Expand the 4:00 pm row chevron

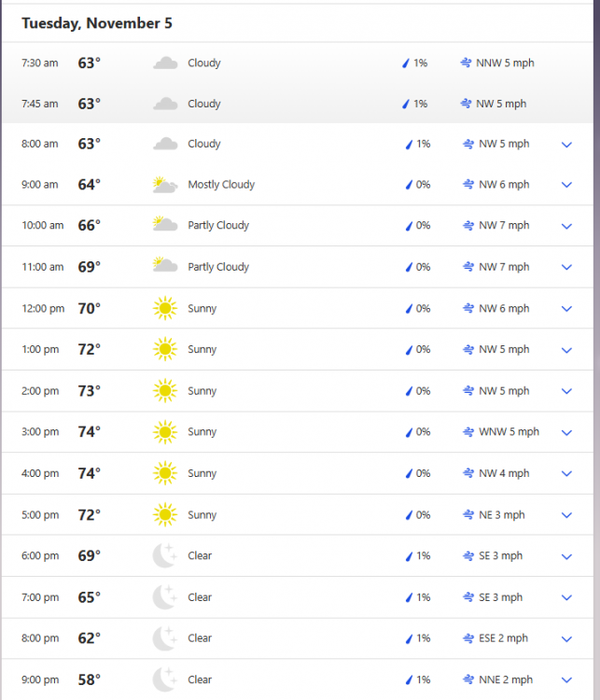[566, 474]
